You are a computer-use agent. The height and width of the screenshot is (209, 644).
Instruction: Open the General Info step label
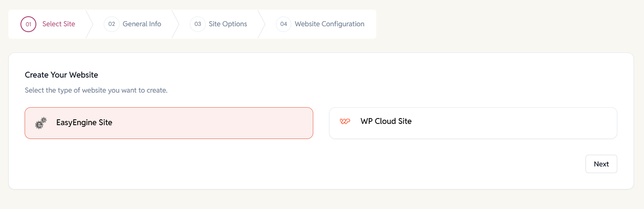[x=142, y=24]
